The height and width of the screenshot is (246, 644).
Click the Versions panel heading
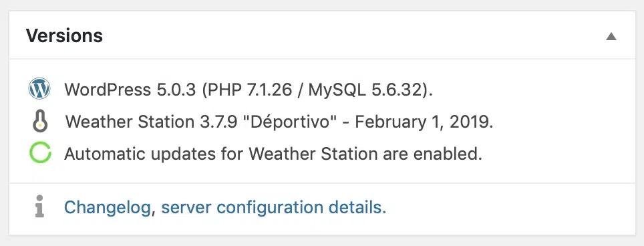pyautogui.click(x=65, y=35)
